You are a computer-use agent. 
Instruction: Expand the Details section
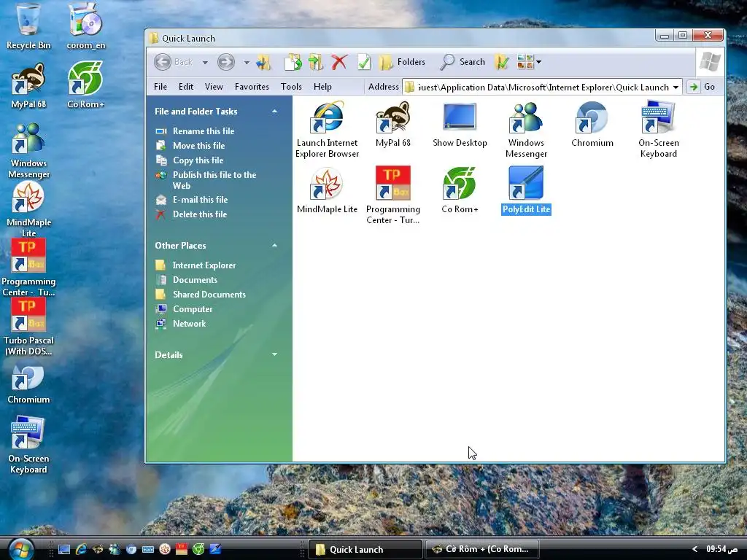click(x=274, y=355)
